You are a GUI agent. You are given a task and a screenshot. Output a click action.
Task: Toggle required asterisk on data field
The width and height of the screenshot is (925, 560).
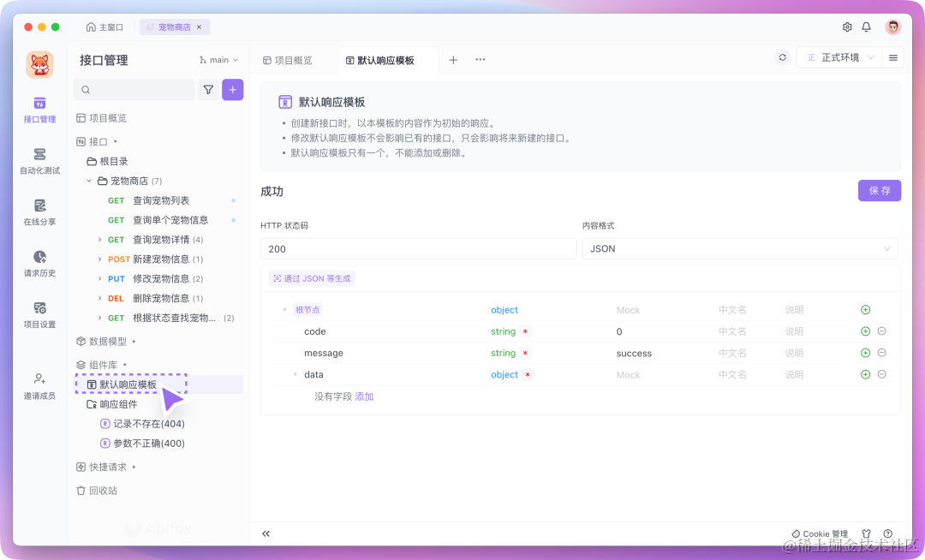point(528,375)
